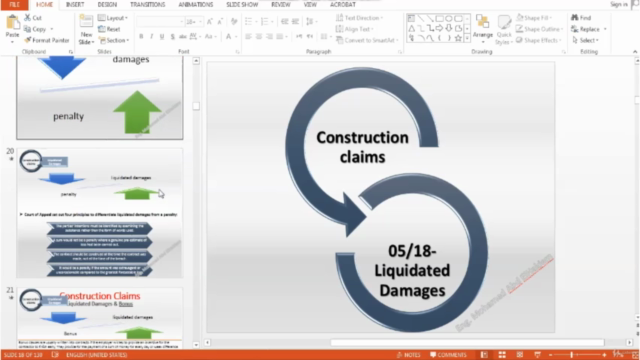Convert to SmartArt command
The height and width of the screenshot is (360, 640).
click(x=367, y=40)
